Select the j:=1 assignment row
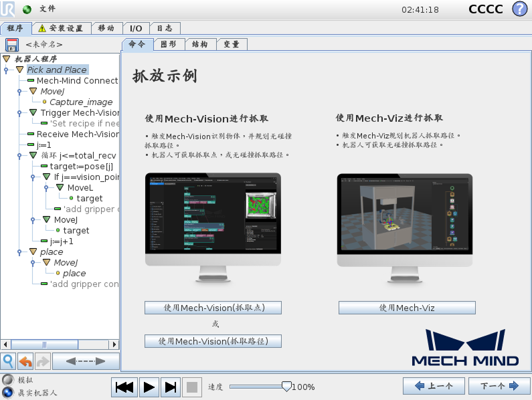 [39, 145]
